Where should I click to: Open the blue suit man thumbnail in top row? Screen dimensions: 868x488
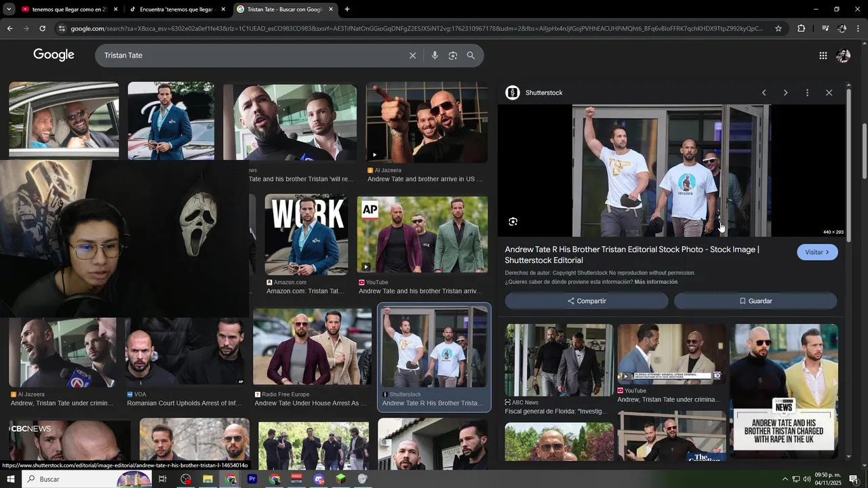tap(171, 121)
